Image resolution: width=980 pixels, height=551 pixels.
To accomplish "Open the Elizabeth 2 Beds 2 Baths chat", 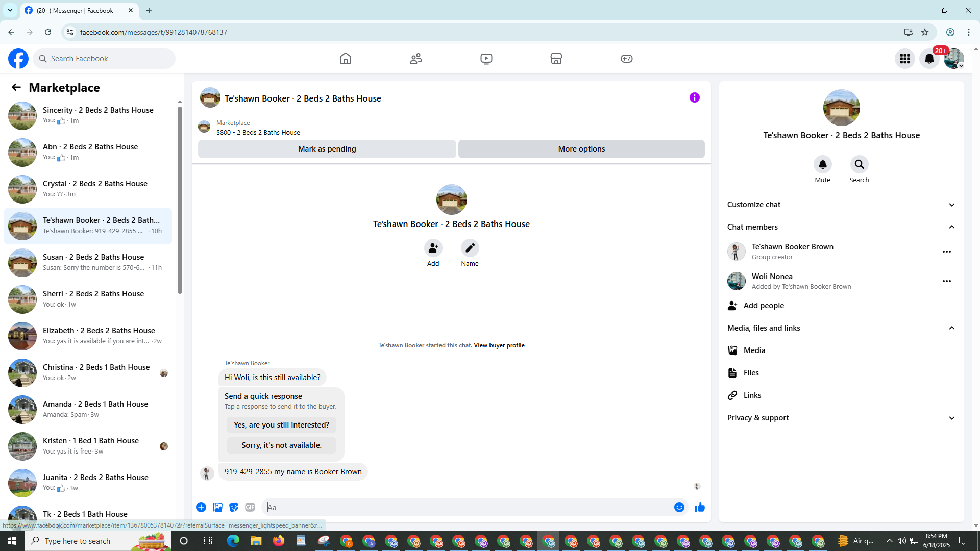I will tap(88, 336).
